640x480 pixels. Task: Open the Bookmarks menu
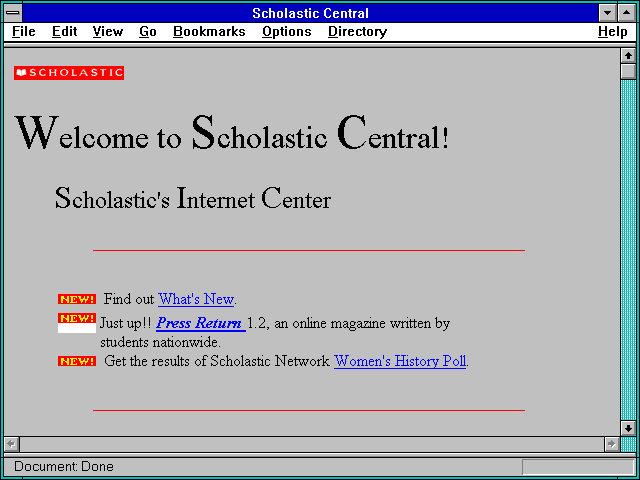(x=209, y=32)
